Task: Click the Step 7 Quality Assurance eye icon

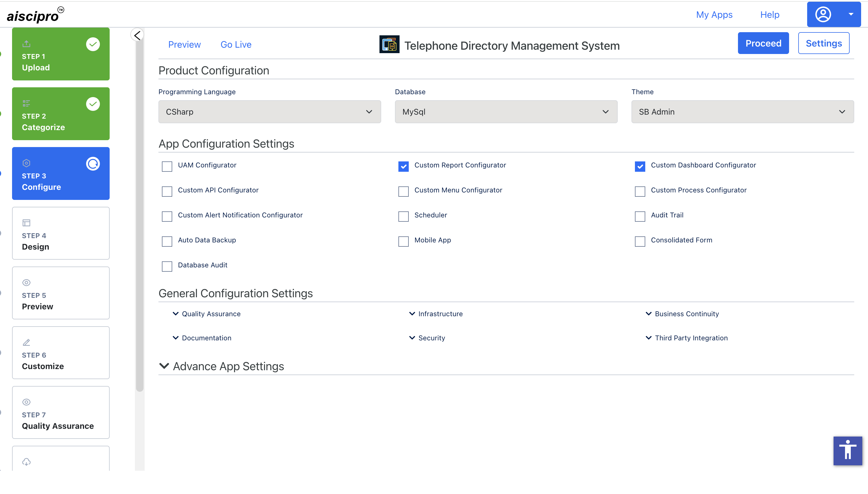Action: (26, 402)
